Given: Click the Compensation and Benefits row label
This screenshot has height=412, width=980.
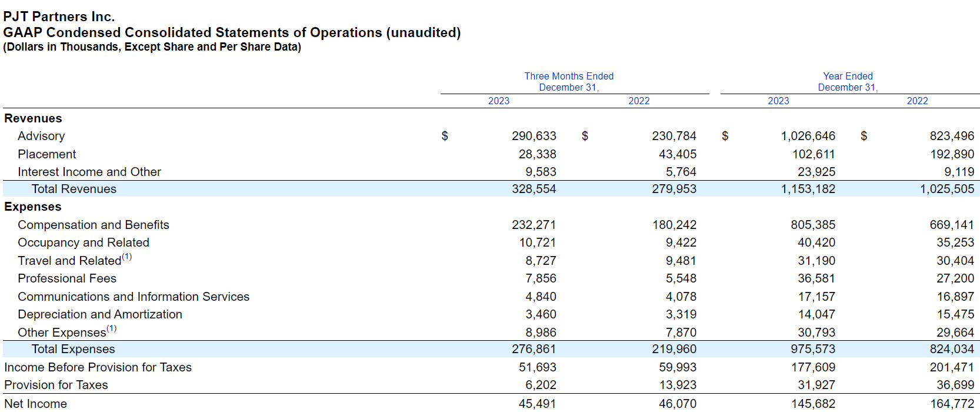Looking at the screenshot, I should (x=94, y=225).
